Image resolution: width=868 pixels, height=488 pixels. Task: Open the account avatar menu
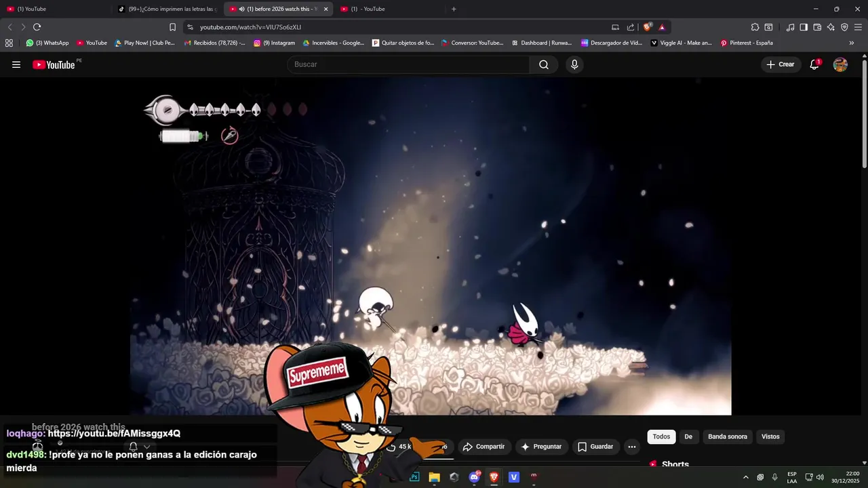click(840, 64)
